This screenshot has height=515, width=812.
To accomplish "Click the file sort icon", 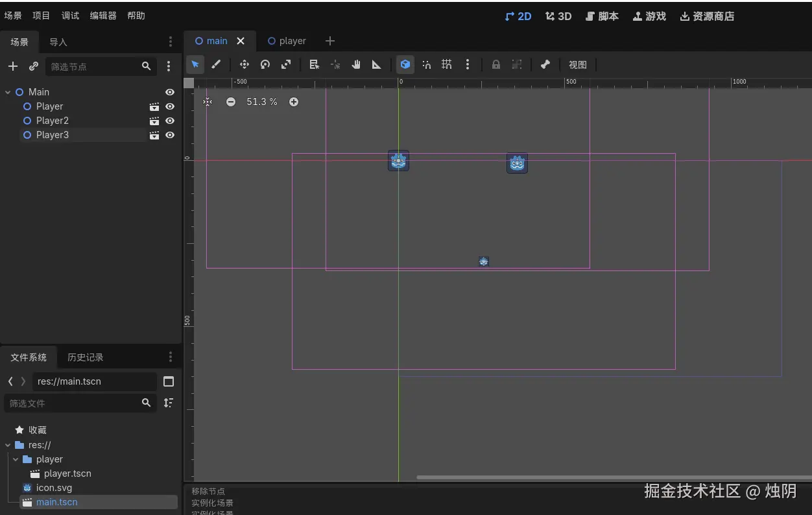I will click(169, 403).
